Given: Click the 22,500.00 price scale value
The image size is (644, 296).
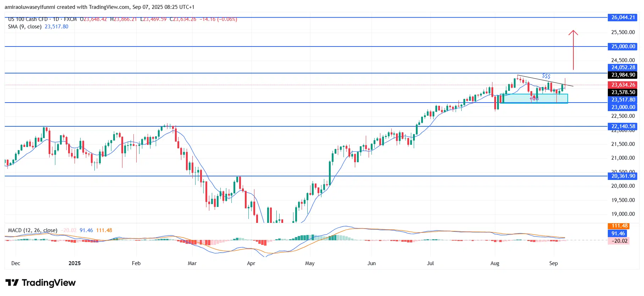Looking at the screenshot, I should tap(623, 116).
